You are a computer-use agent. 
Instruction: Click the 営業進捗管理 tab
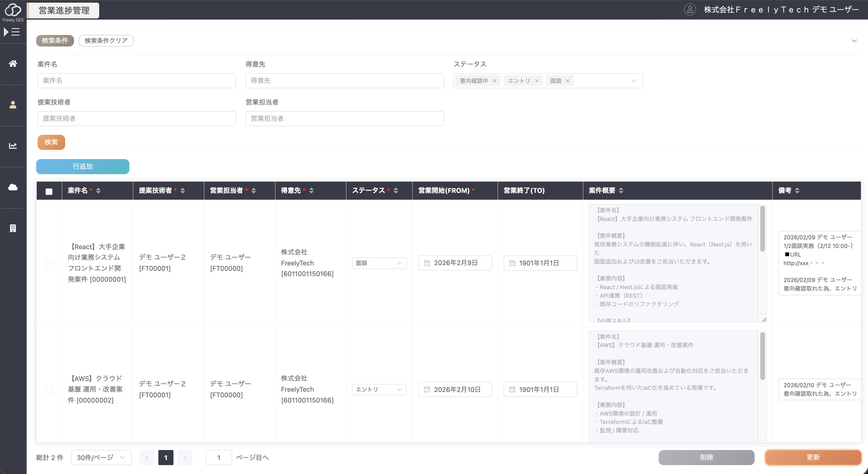pos(64,10)
